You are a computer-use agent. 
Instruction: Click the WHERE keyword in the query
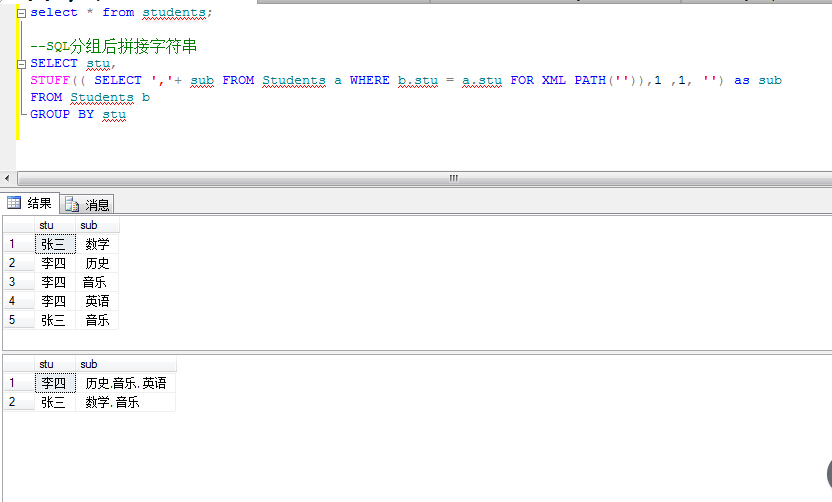(369, 81)
